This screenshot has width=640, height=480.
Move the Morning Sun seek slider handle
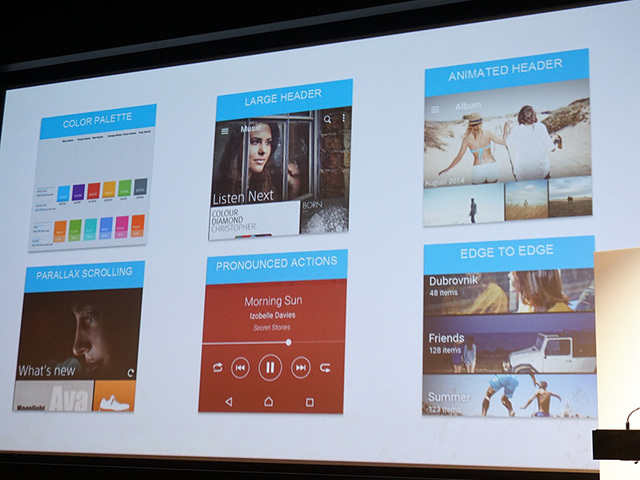tap(289, 342)
